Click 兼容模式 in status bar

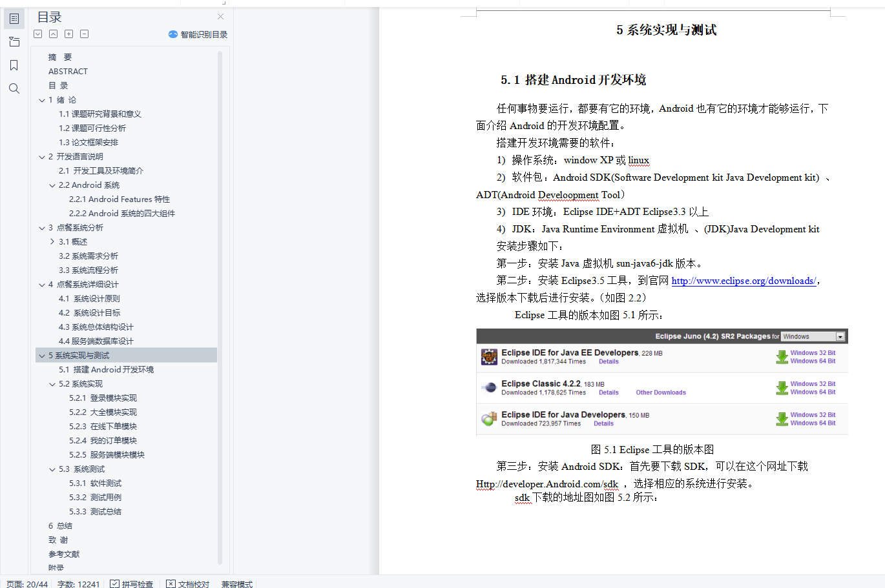(x=237, y=584)
